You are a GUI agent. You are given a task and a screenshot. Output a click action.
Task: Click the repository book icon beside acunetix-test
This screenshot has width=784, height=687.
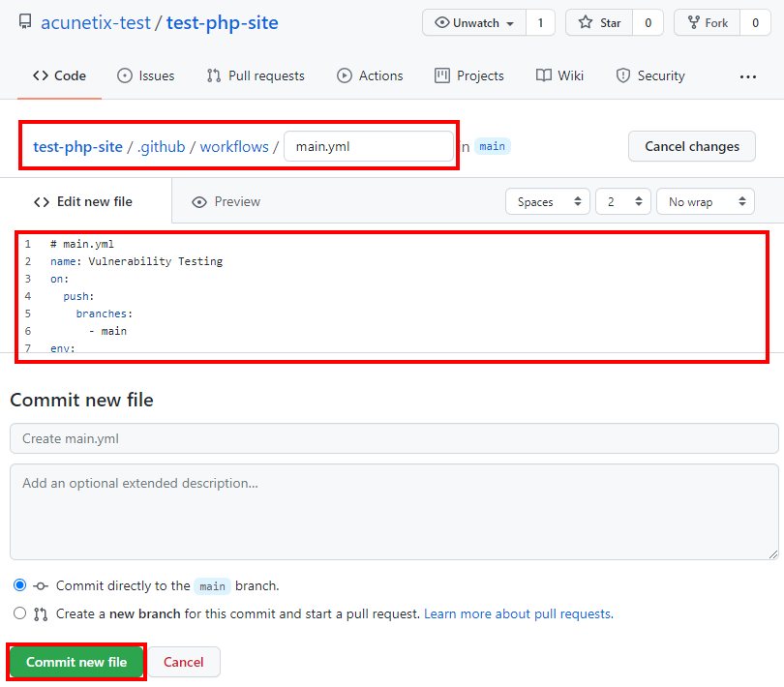pyautogui.click(x=25, y=22)
